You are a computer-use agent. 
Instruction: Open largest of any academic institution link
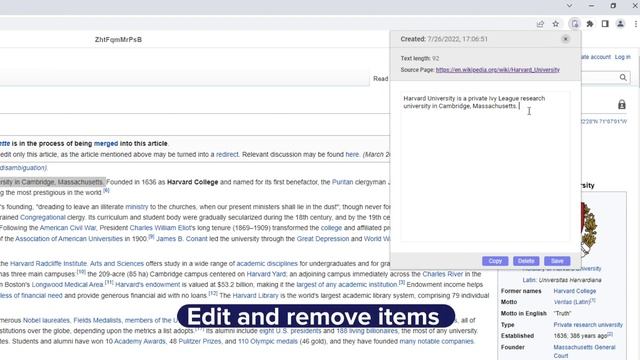point(347,284)
